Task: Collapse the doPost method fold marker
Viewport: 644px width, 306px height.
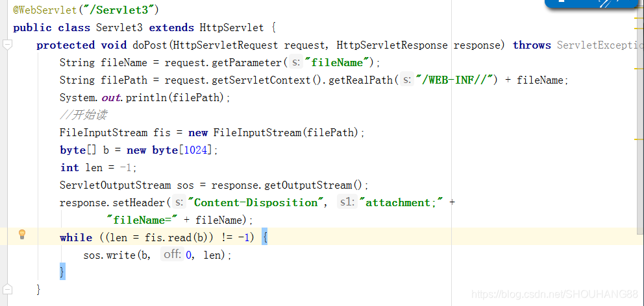Action: tap(7, 45)
